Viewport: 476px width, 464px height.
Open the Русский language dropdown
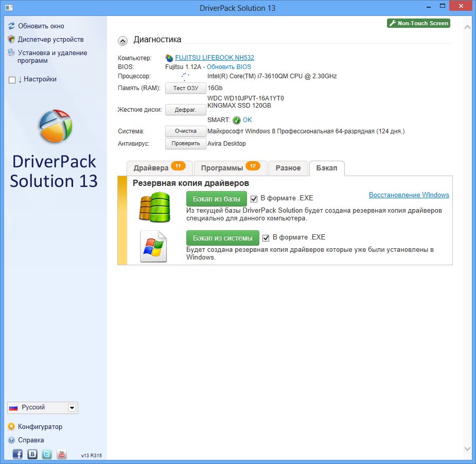click(x=73, y=408)
